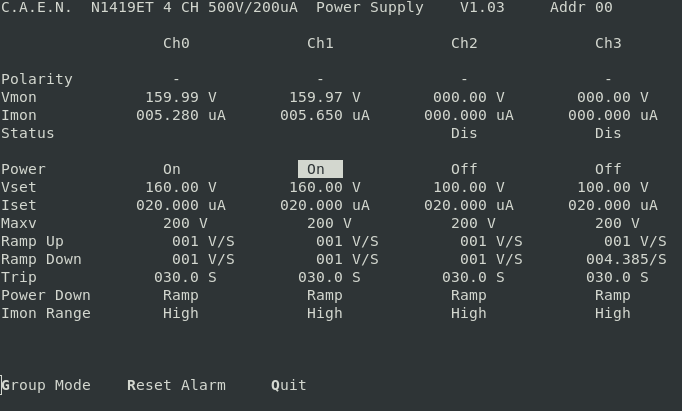Click the Vset row label
This screenshot has width=682, height=411.
click(x=19, y=187)
